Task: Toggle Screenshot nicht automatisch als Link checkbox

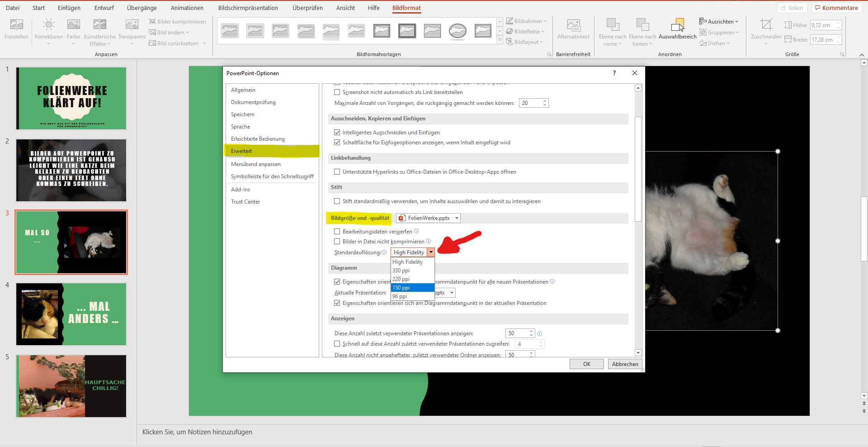Action: coord(337,92)
